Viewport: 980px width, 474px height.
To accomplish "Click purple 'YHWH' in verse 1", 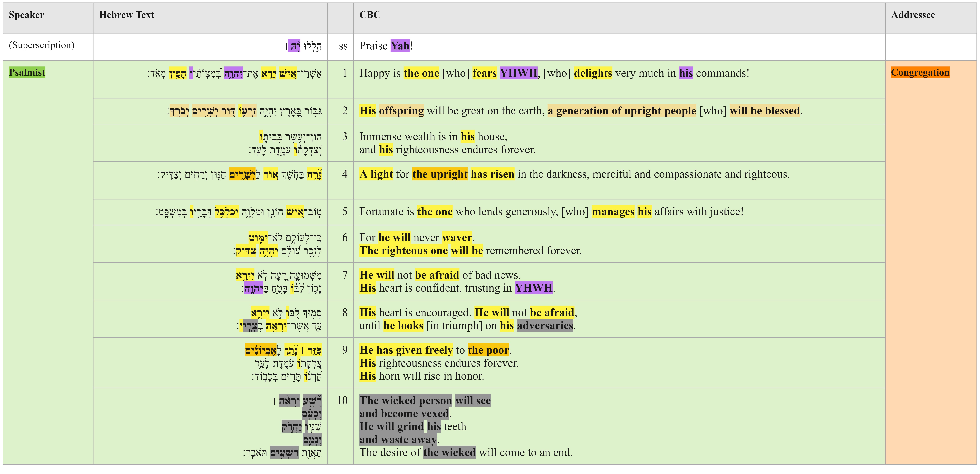I will tap(519, 73).
